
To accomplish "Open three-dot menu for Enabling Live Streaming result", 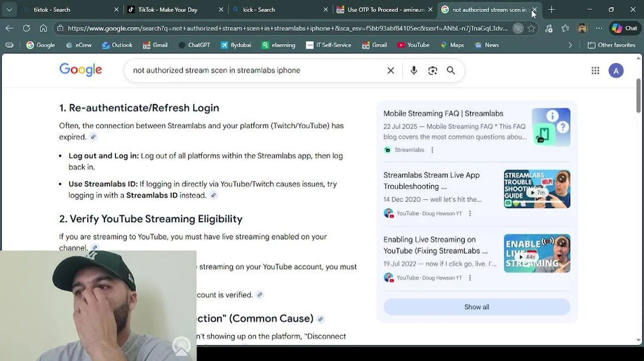I will click(x=470, y=278).
